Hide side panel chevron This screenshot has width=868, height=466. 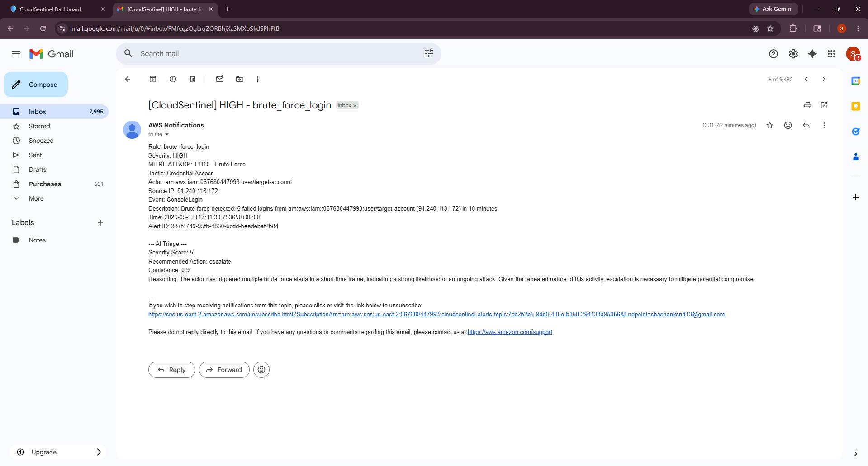856,453
